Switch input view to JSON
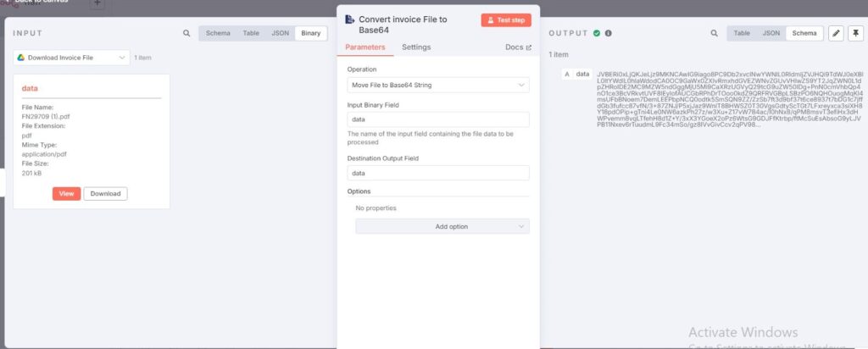 tap(280, 33)
